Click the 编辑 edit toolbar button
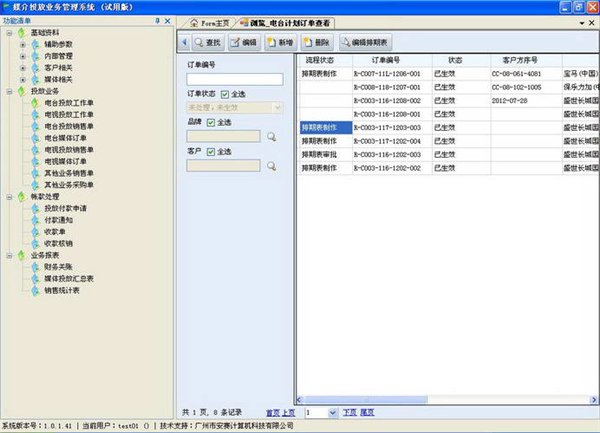Image resolution: width=600 pixels, height=433 pixels. (x=243, y=43)
